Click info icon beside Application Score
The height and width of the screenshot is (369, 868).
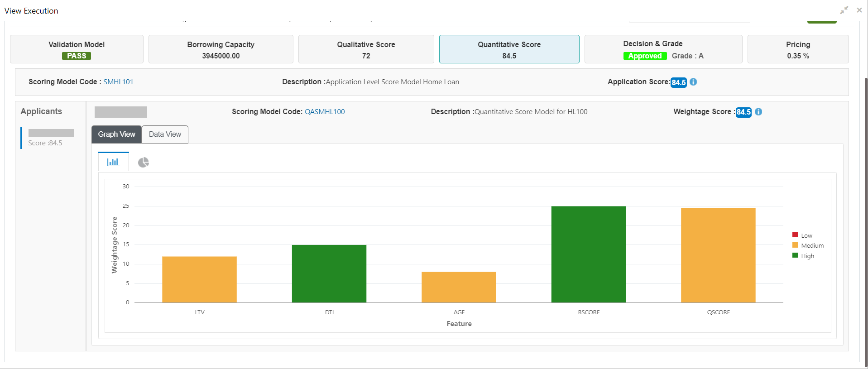click(693, 82)
